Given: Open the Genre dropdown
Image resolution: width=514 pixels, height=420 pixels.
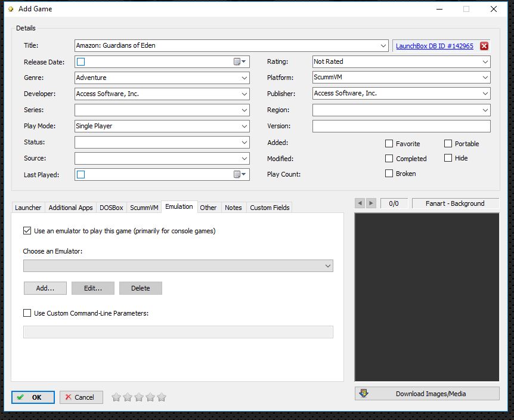Looking at the screenshot, I should 244,78.
